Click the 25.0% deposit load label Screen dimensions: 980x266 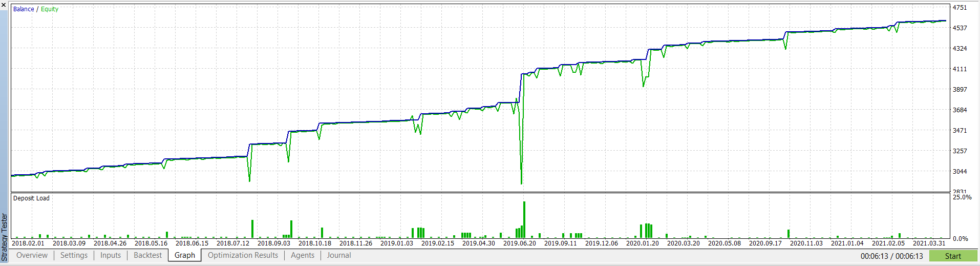[962, 197]
